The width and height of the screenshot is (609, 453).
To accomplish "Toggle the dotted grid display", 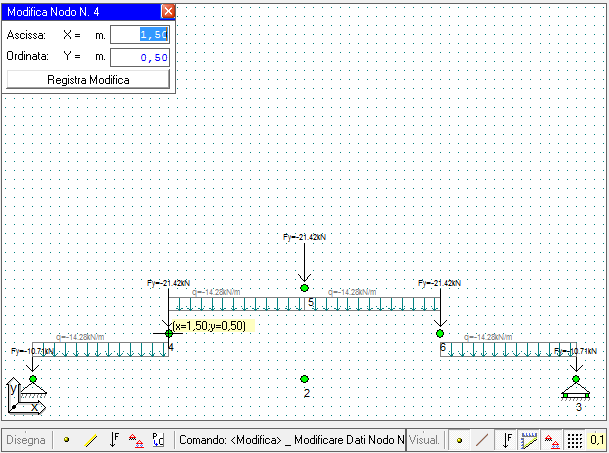I will 574,441.
